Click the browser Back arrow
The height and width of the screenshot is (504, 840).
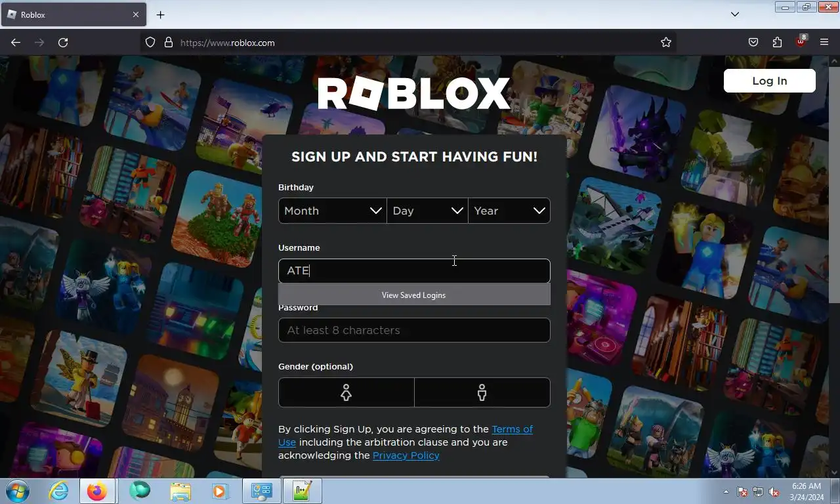pyautogui.click(x=16, y=43)
